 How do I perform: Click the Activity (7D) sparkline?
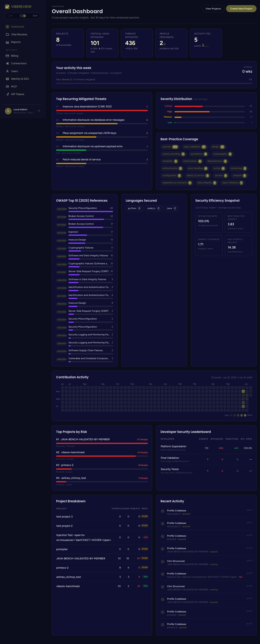pos(206,45)
